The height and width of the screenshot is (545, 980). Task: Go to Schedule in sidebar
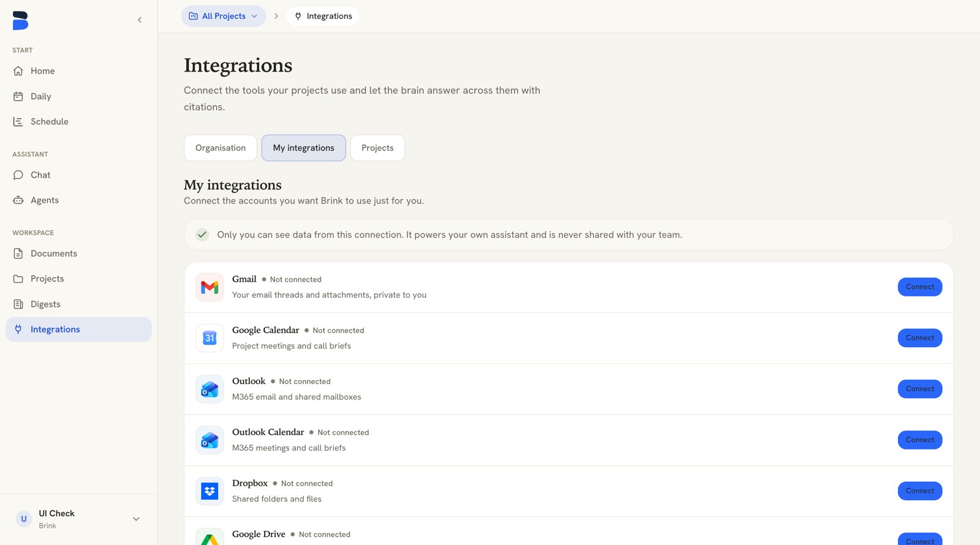78,122
